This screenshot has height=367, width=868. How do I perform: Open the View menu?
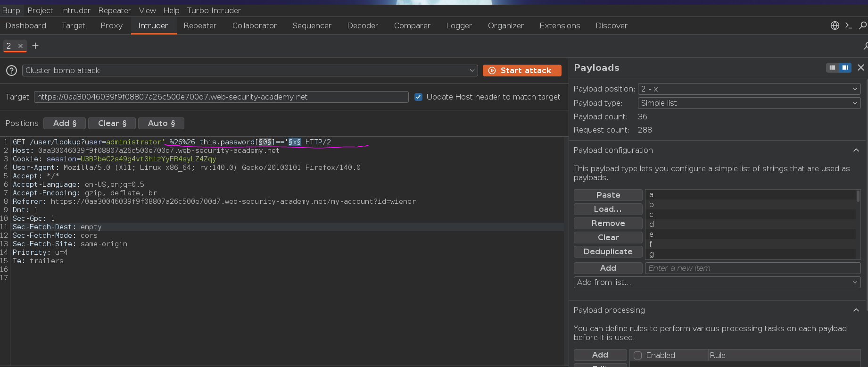148,10
